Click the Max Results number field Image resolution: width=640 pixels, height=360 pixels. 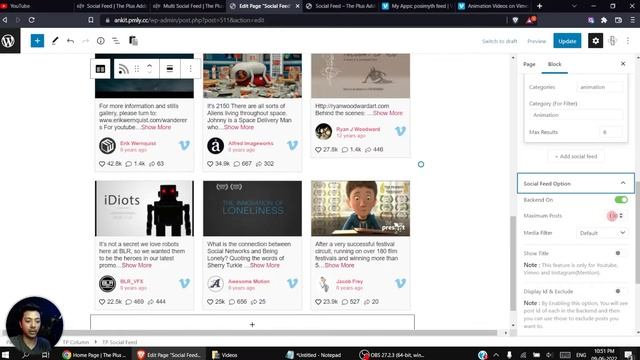611,132
